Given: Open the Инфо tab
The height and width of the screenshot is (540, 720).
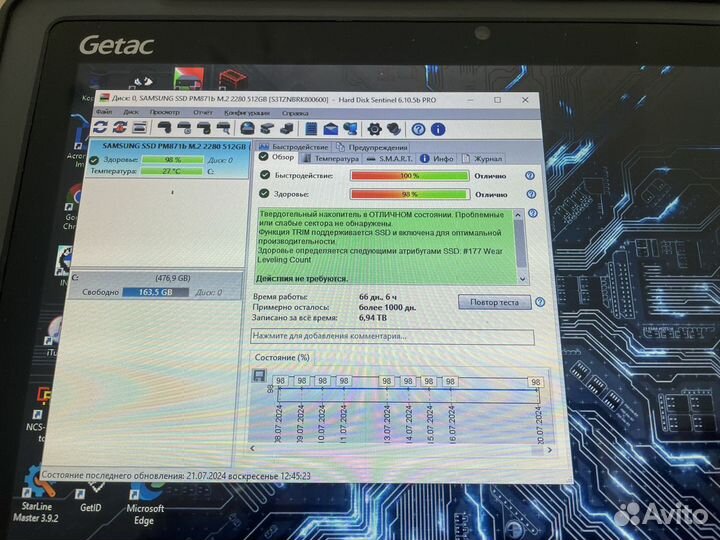Looking at the screenshot, I should (x=437, y=158).
